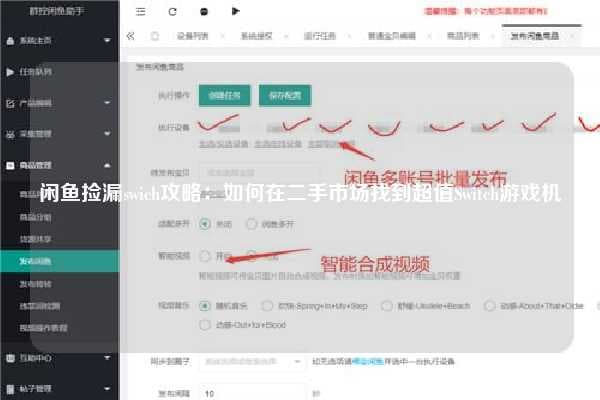Switch to the 发布闲鱼商品 tab
This screenshot has height=400, width=600.
(535, 36)
